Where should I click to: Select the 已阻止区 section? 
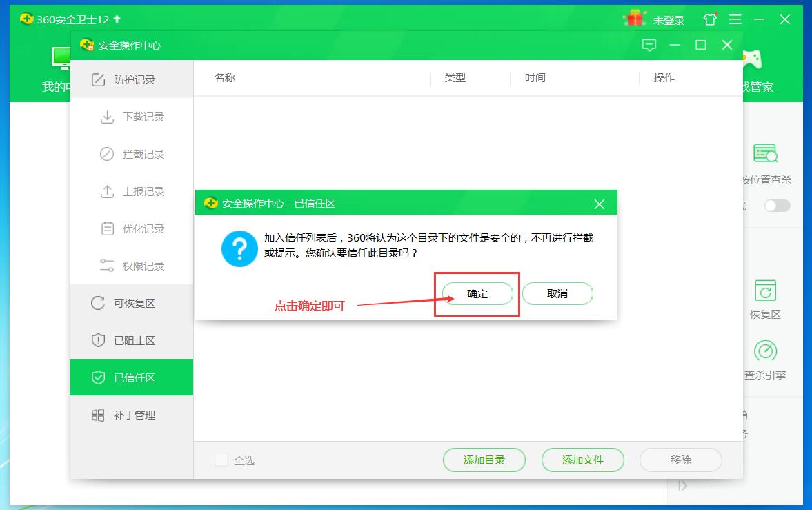pyautogui.click(x=132, y=340)
